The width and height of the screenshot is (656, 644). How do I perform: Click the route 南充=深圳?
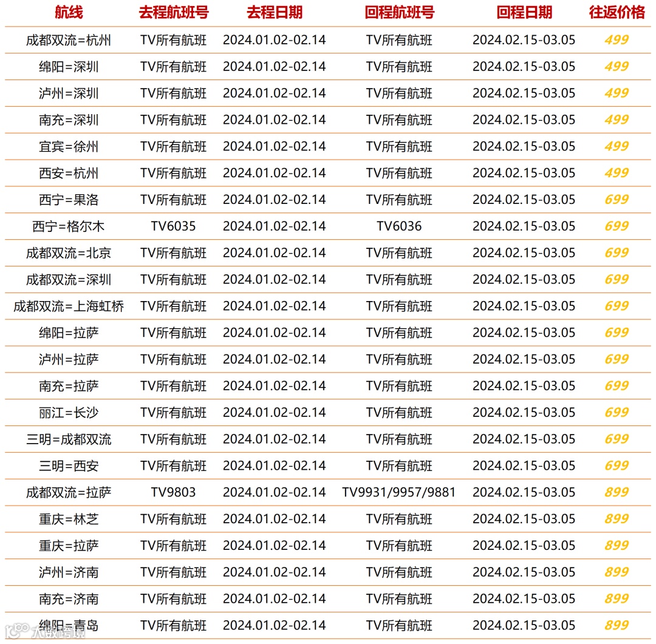69,120
